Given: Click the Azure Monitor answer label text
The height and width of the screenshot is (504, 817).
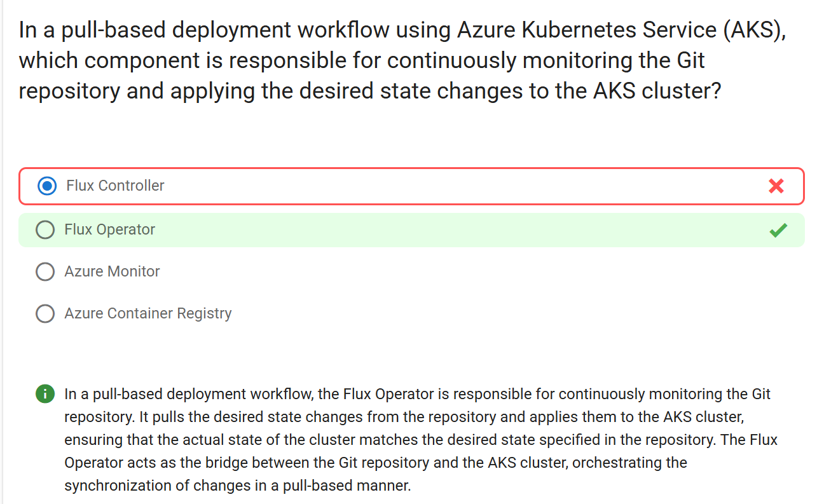Looking at the screenshot, I should 112,271.
